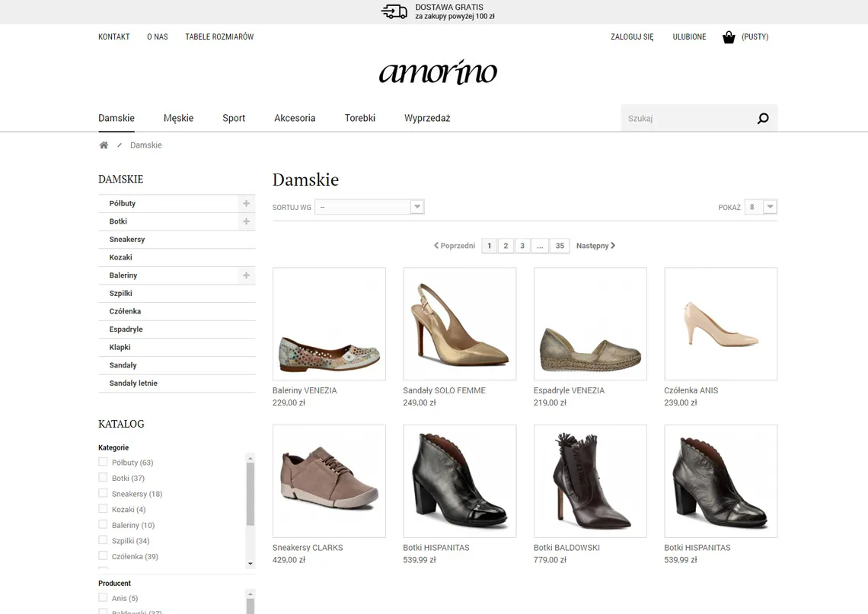
Task: Click the search magnifier icon
Action: [763, 119]
